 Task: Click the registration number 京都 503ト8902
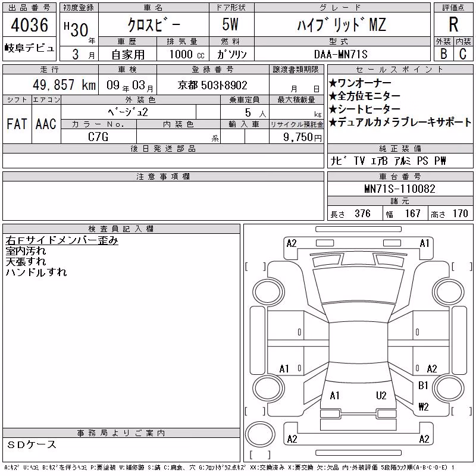[x=212, y=85]
